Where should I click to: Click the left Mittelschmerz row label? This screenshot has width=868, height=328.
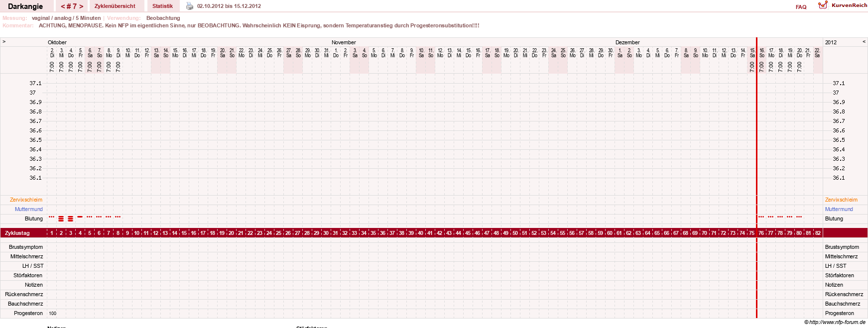(x=27, y=256)
